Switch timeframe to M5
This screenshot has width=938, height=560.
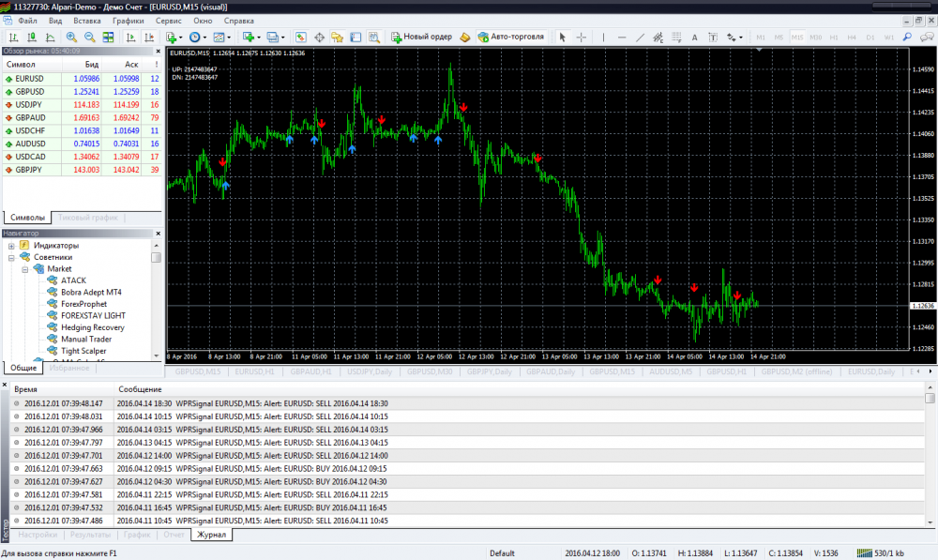(779, 38)
